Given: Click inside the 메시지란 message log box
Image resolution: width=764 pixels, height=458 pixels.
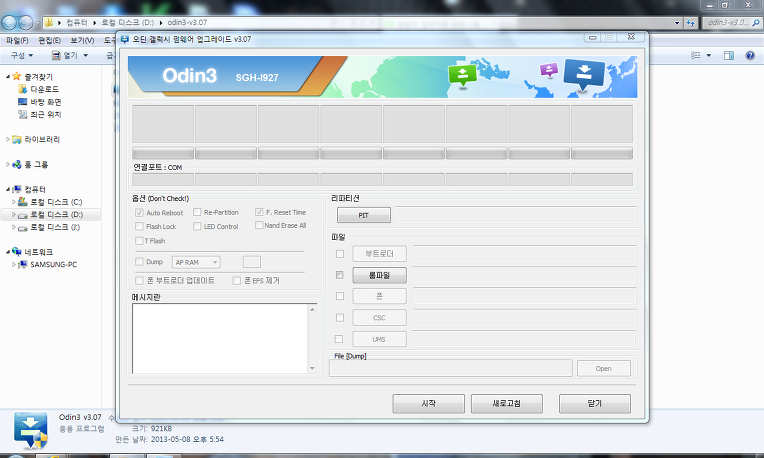Looking at the screenshot, I should 224,339.
